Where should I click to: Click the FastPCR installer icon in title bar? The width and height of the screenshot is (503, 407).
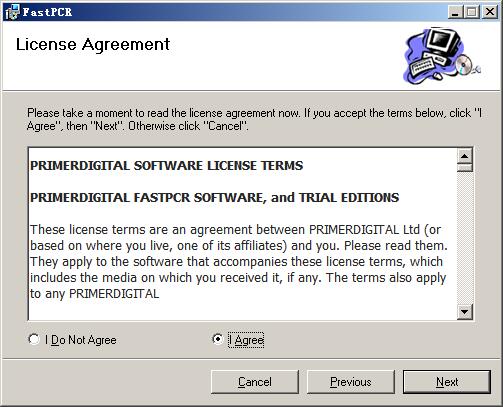tap(12, 12)
